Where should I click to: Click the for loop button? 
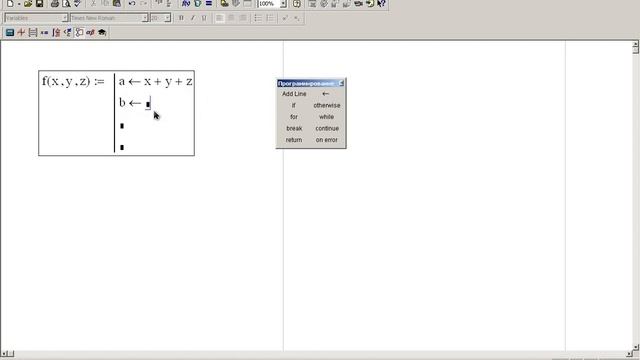[294, 117]
